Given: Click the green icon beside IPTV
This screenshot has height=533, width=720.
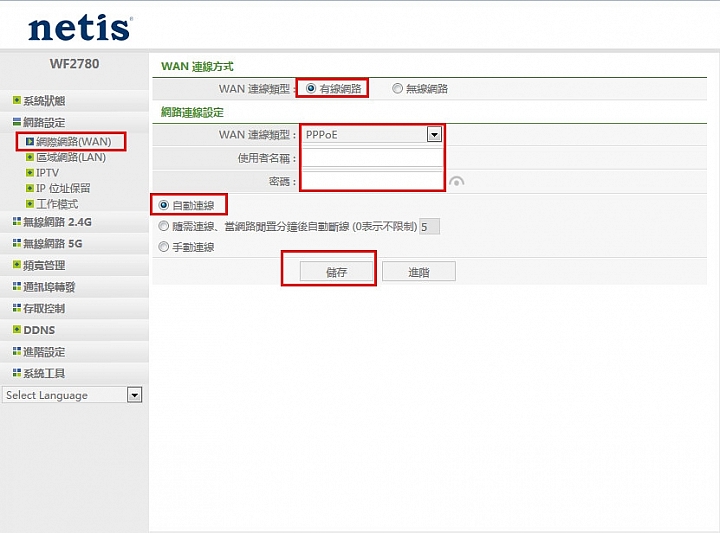Looking at the screenshot, I should pyautogui.click(x=30, y=173).
